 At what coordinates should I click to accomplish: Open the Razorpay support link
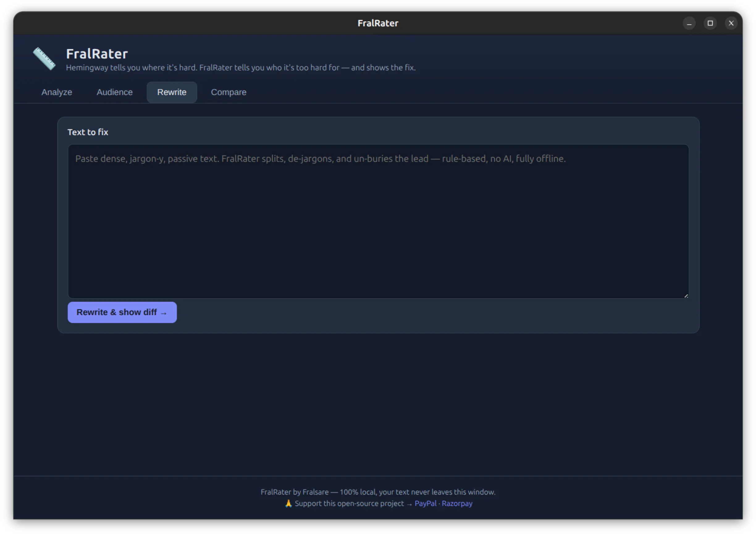[x=457, y=503]
